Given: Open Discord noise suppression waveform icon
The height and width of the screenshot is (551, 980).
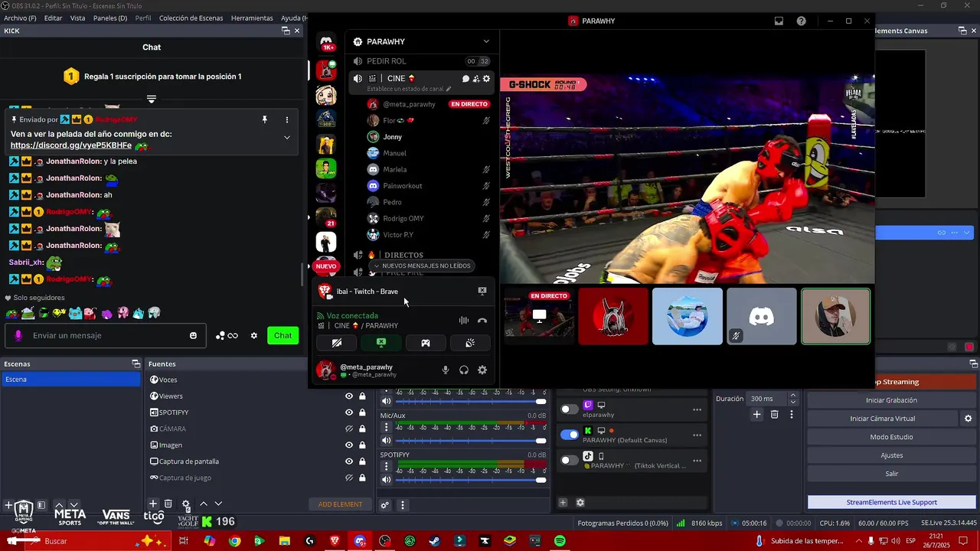Looking at the screenshot, I should 463,321.
